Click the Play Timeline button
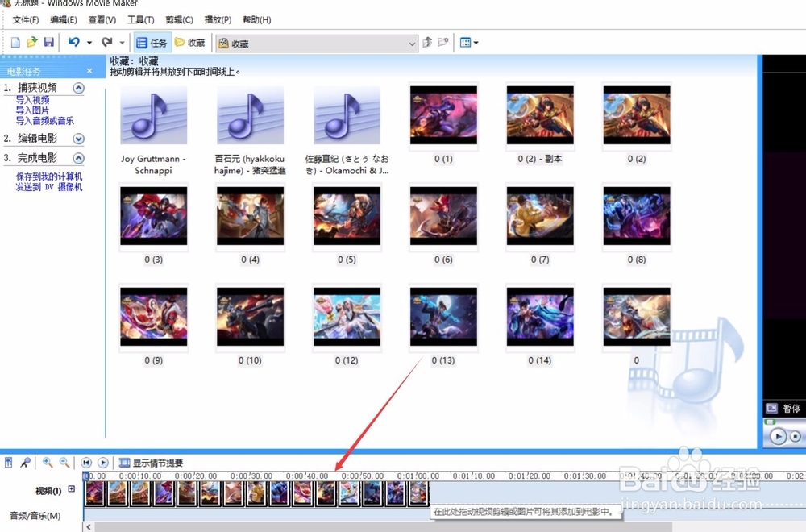 point(103,463)
